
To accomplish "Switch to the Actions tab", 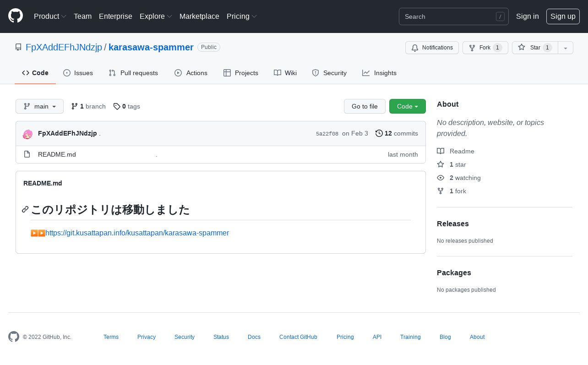I will click(191, 73).
